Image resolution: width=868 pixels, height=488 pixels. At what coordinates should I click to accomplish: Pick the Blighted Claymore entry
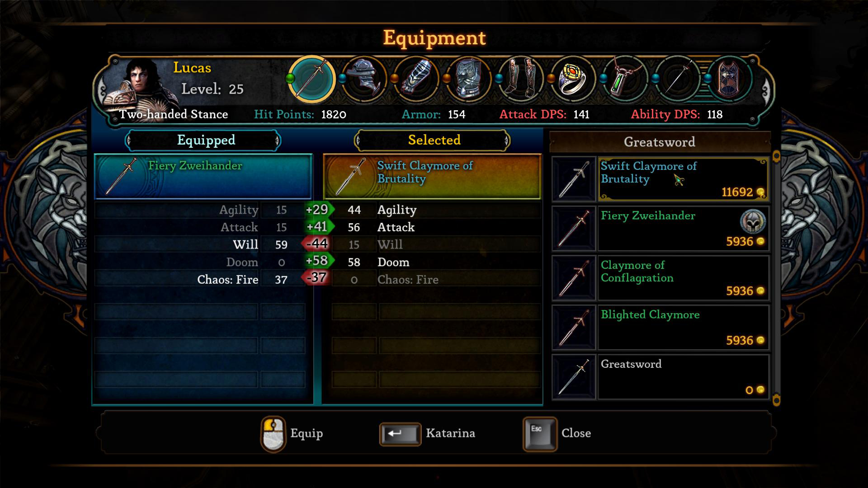coord(660,328)
